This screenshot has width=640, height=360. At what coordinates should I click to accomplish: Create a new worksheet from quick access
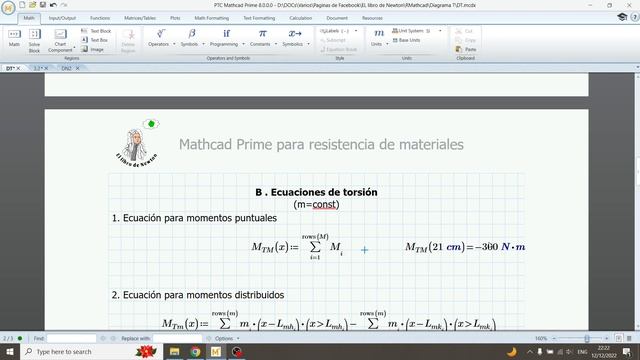tap(22, 5)
